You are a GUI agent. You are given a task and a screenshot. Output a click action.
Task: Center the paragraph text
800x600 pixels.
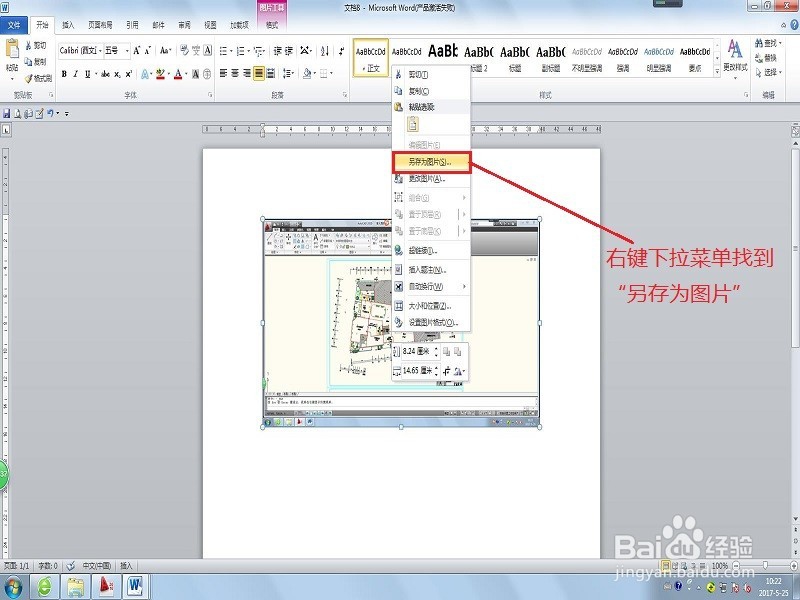(x=235, y=74)
